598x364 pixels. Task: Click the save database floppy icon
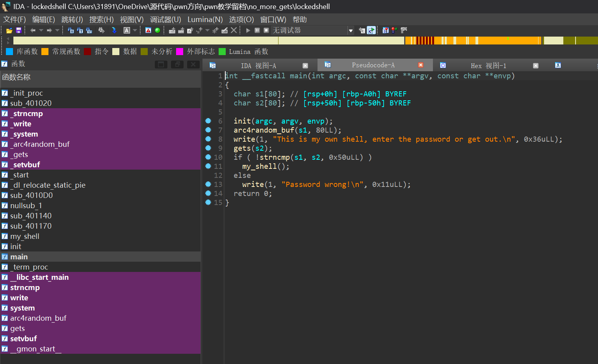[19, 30]
